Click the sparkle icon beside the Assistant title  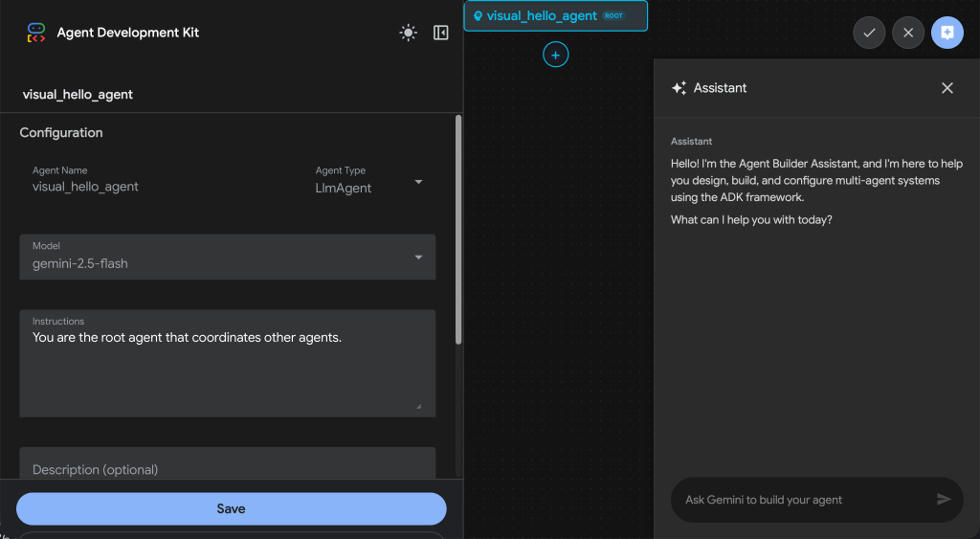point(679,88)
